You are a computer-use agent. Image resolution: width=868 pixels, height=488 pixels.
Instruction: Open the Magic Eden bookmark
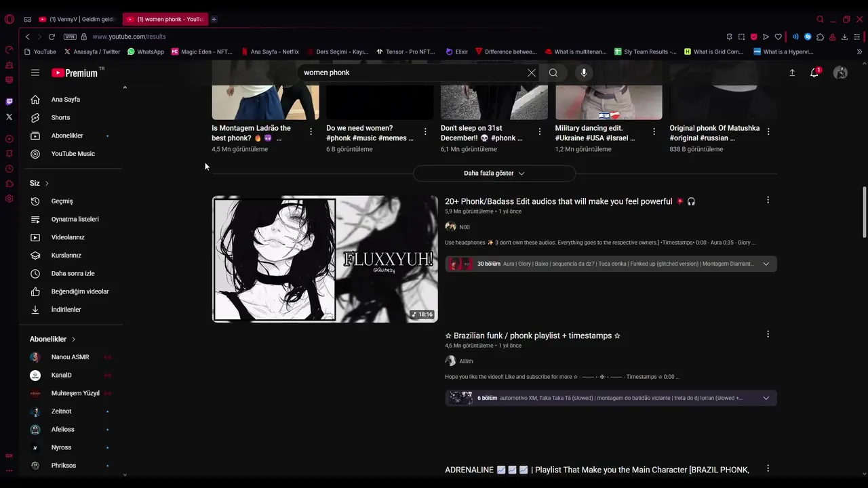click(201, 52)
